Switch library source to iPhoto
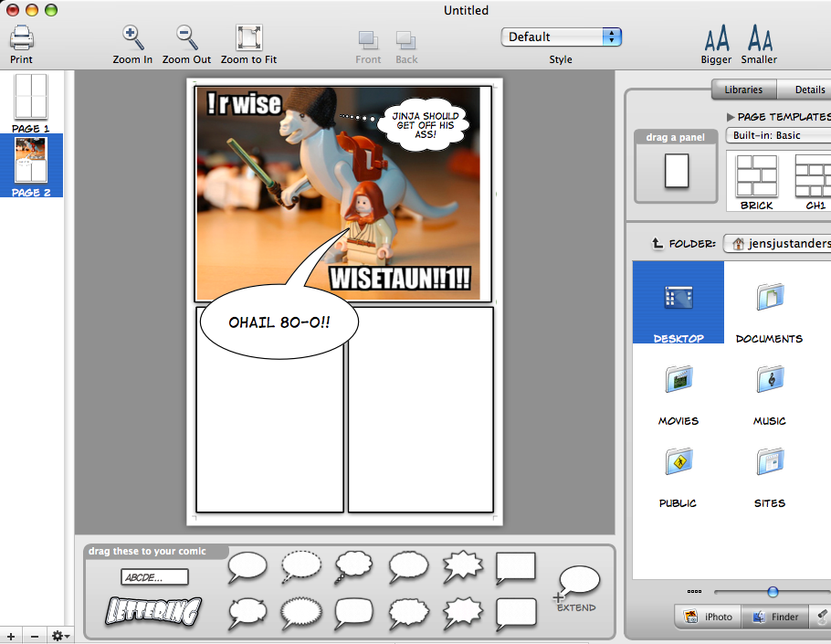 (x=708, y=617)
